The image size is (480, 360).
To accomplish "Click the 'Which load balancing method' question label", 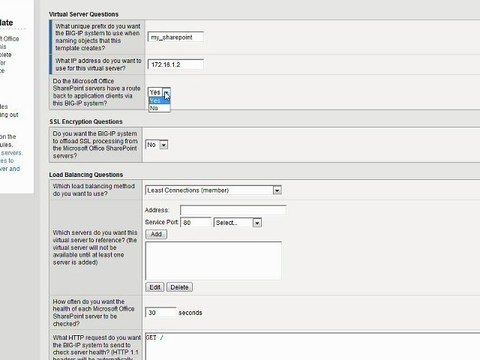I will [94, 190].
